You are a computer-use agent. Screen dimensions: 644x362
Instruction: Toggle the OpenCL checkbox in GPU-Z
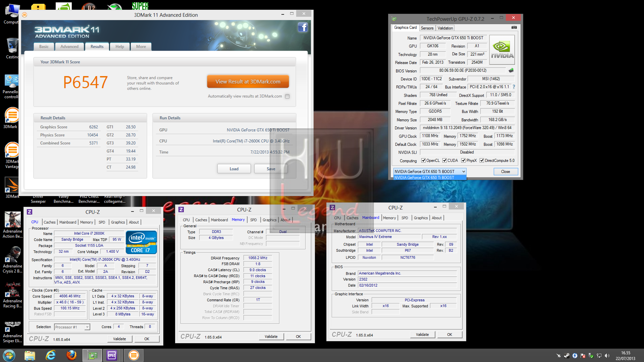[x=423, y=161]
